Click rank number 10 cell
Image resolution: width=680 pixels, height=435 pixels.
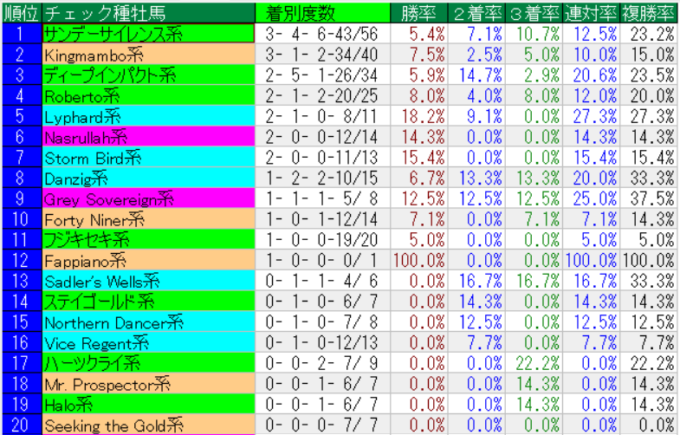[x=21, y=219]
